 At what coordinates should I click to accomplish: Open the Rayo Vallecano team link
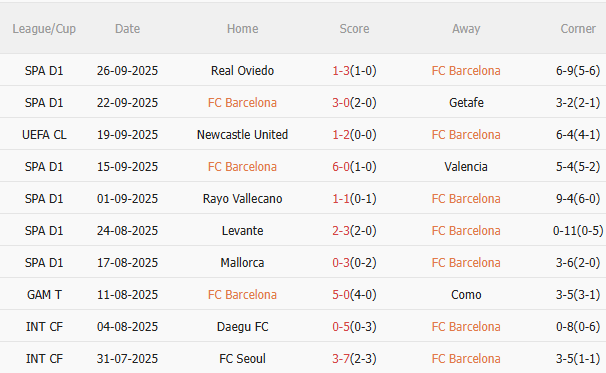pos(242,199)
